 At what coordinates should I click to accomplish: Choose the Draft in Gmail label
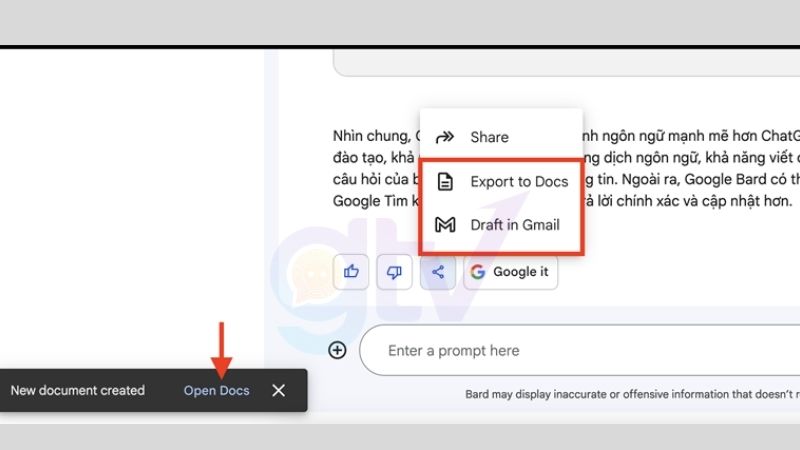point(514,225)
